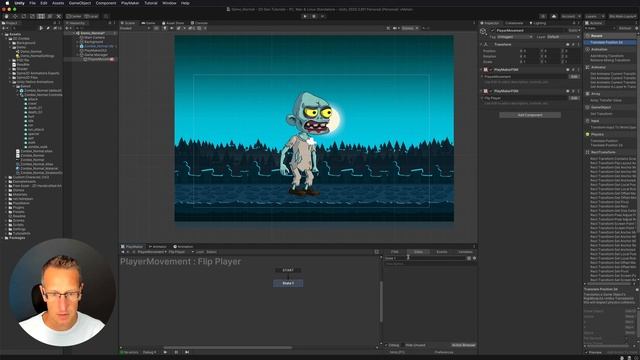
Task: Click the Step button in the main toolbar
Action: [x=322, y=16]
